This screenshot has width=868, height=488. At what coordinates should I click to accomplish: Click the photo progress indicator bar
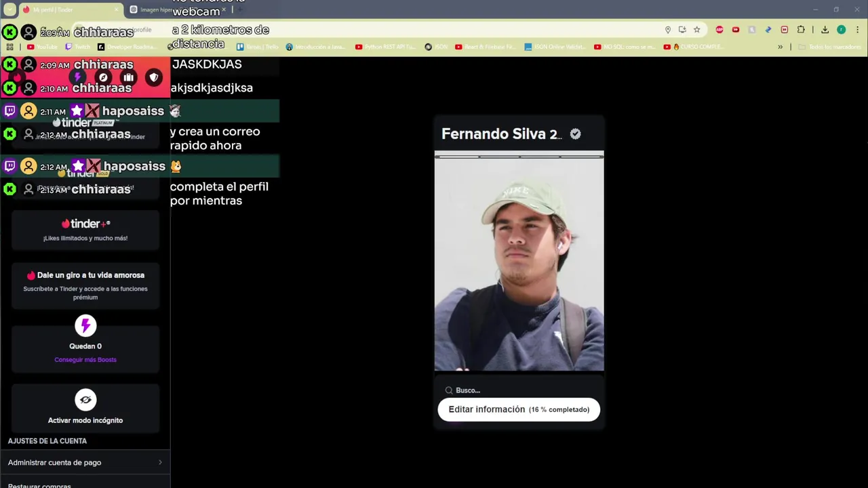point(519,157)
